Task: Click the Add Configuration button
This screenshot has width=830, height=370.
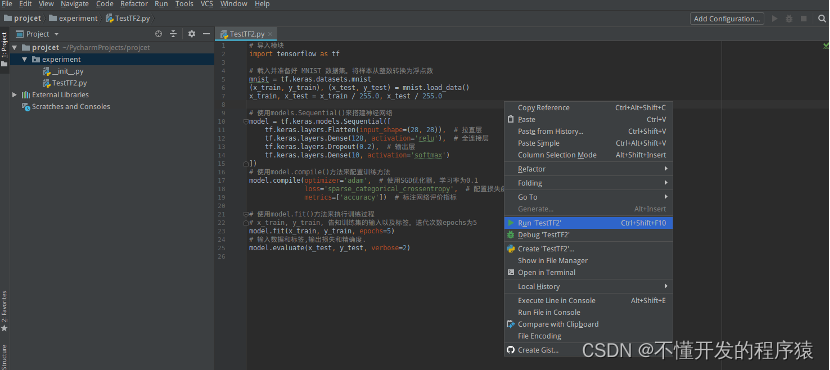Action: pyautogui.click(x=727, y=19)
